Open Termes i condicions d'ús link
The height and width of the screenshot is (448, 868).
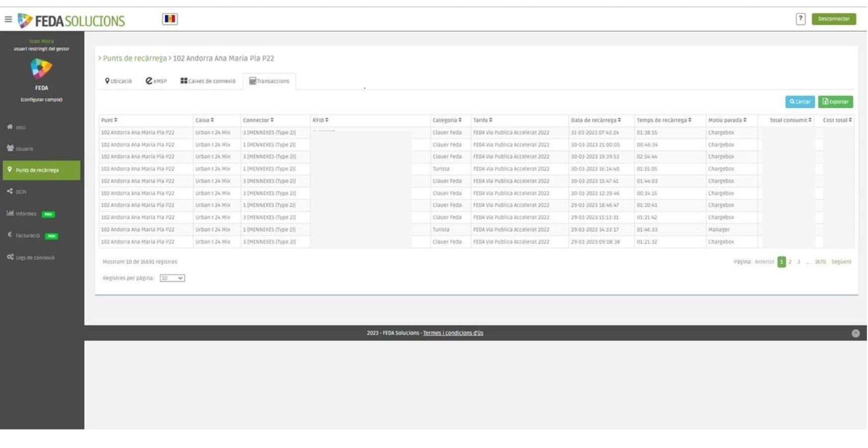[x=453, y=333]
